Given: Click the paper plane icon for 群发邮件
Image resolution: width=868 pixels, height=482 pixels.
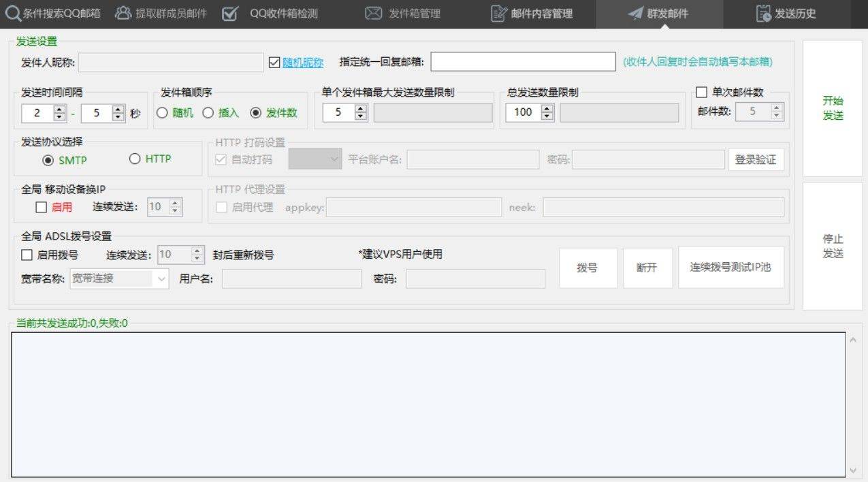Looking at the screenshot, I should (635, 13).
